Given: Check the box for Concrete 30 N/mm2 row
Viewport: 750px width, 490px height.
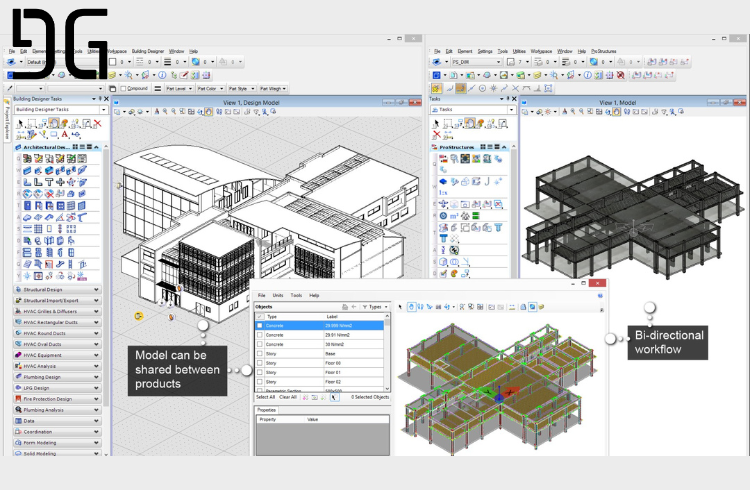Looking at the screenshot, I should point(260,344).
